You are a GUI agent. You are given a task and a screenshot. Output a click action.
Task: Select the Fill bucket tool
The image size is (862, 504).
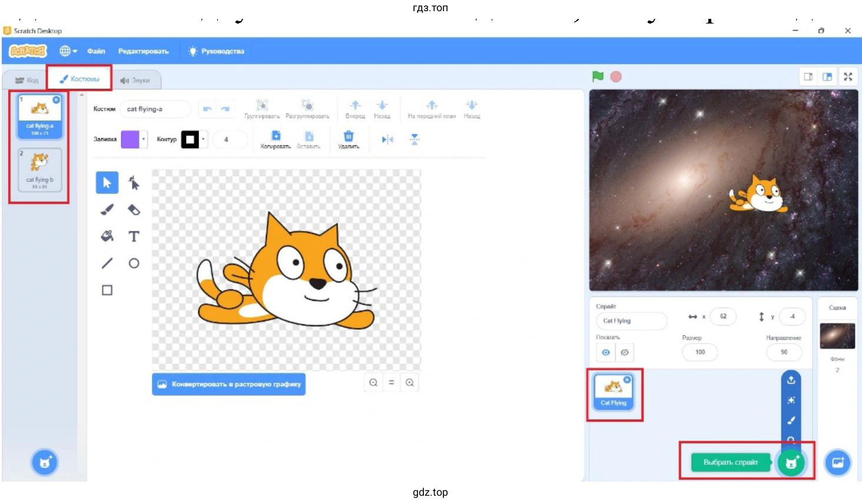point(107,236)
